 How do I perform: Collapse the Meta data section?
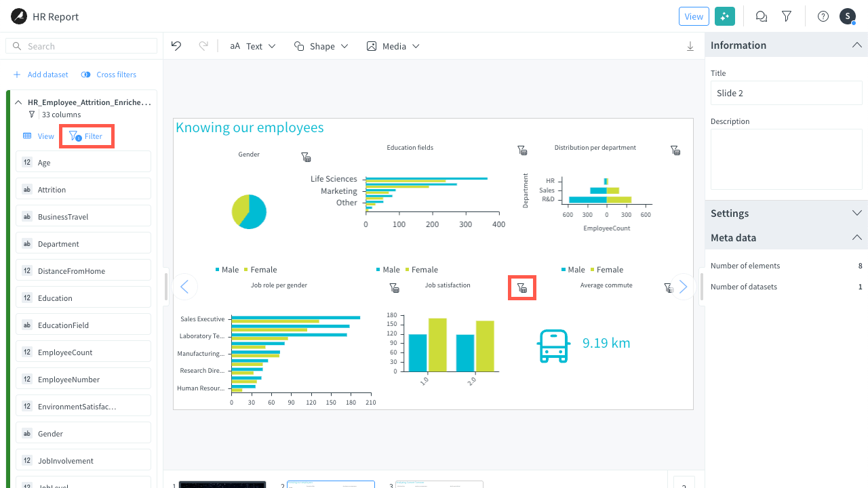point(857,237)
